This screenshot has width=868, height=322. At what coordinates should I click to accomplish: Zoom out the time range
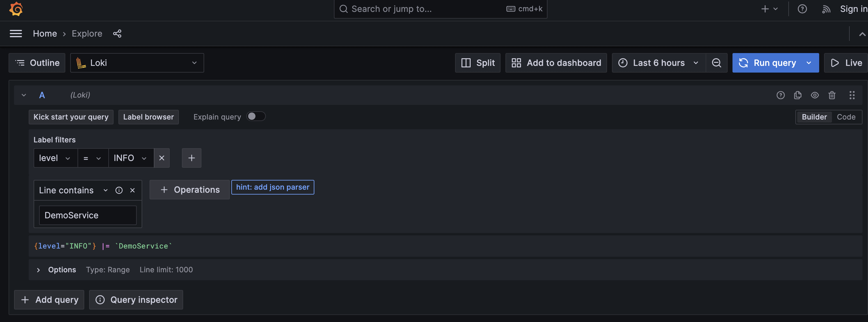(x=716, y=63)
